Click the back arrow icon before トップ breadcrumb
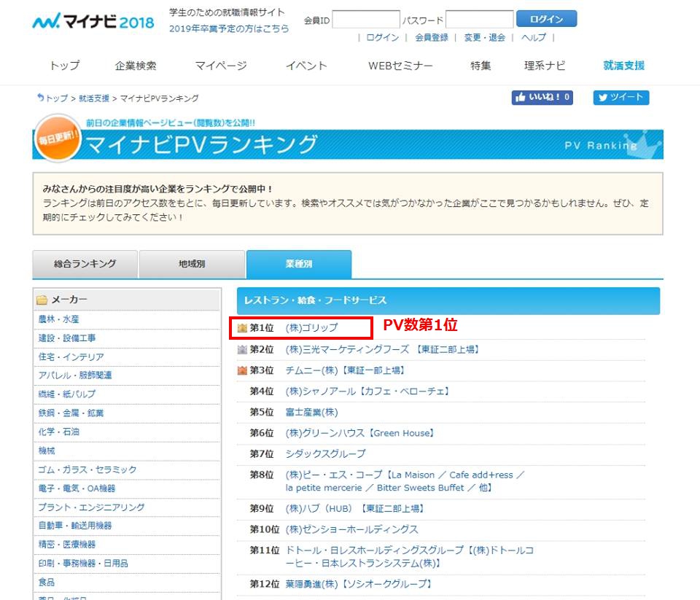The image size is (700, 600). tap(41, 98)
